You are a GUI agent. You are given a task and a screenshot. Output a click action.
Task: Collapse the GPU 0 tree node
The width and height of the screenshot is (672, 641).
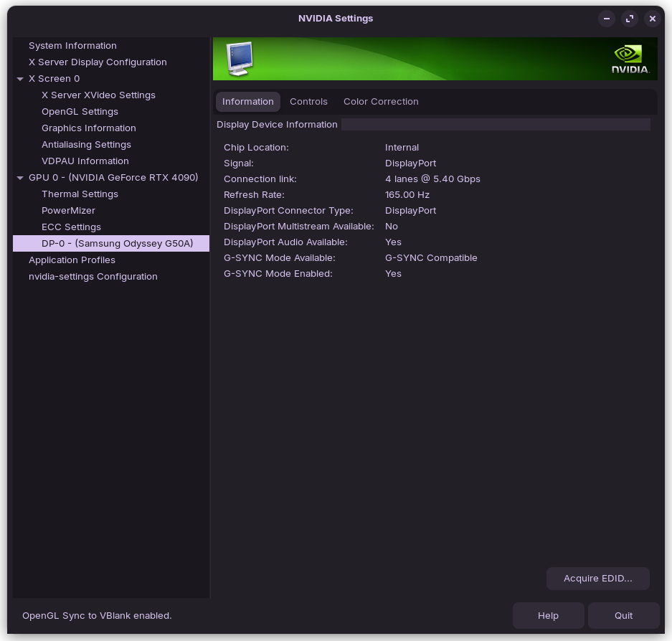(x=21, y=178)
